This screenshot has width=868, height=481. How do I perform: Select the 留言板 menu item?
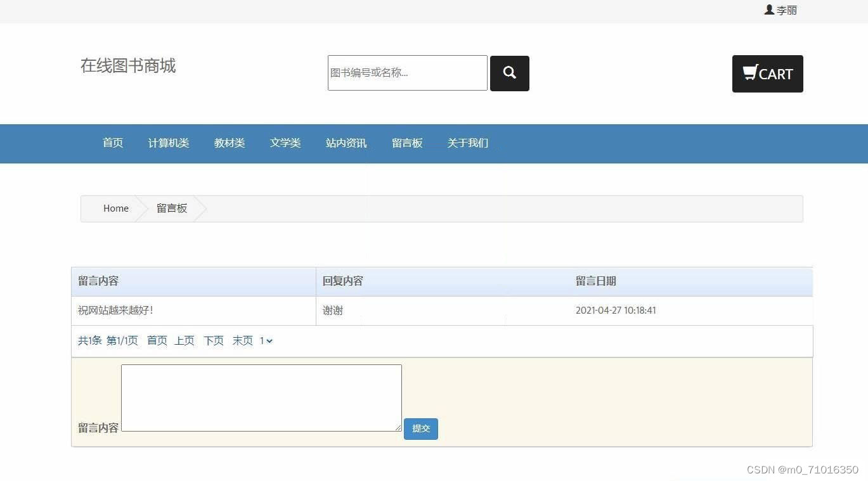tap(407, 143)
